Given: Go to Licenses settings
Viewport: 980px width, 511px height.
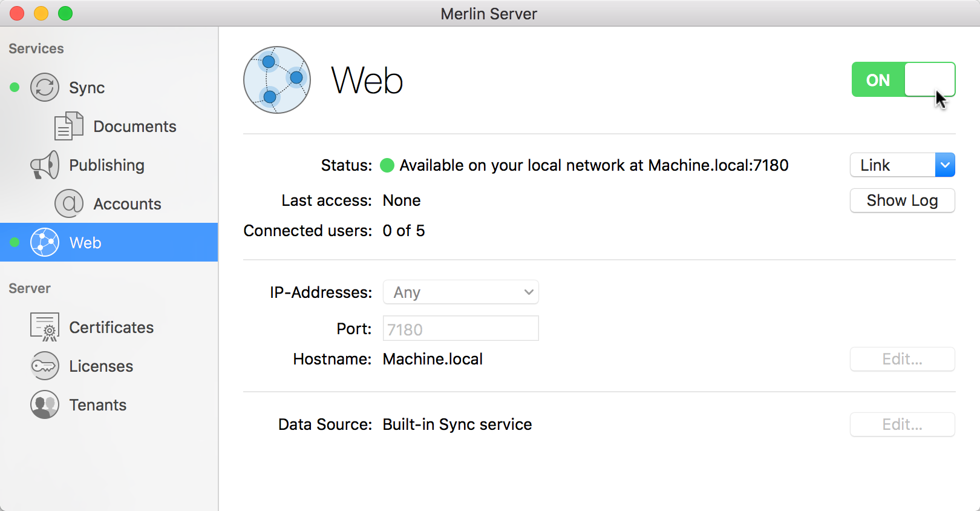Looking at the screenshot, I should click(x=109, y=366).
